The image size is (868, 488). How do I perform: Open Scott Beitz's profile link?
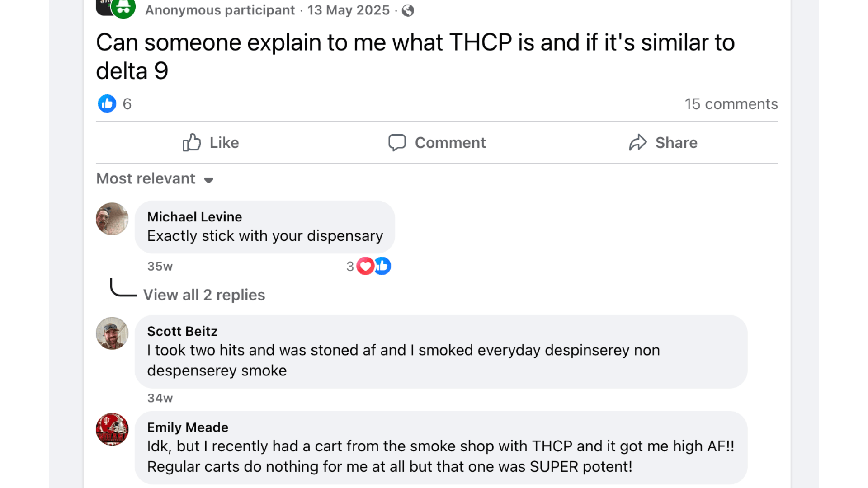tap(182, 331)
